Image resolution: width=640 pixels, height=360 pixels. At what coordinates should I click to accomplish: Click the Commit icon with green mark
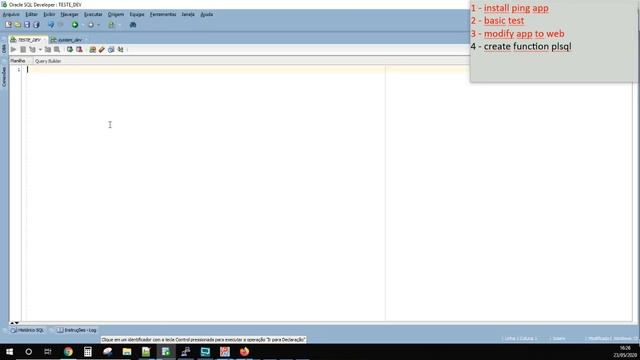click(x=70, y=49)
